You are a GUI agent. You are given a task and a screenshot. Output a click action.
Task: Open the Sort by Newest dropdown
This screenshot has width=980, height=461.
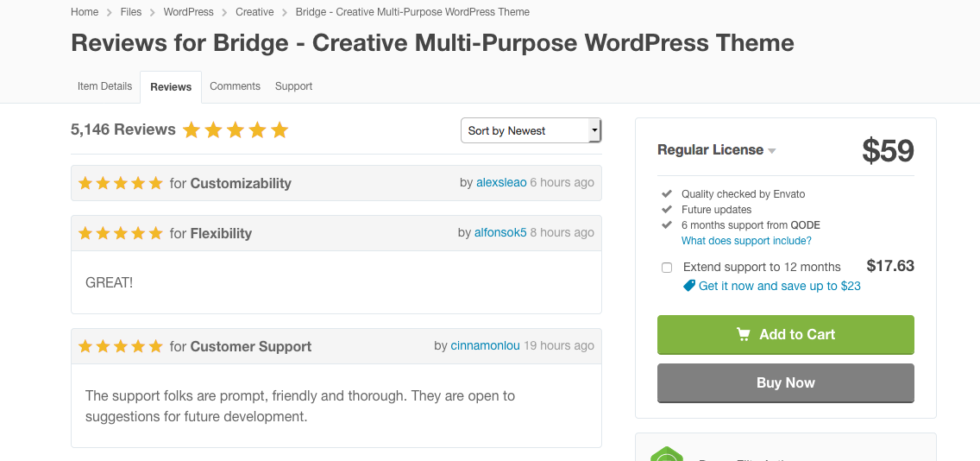(x=531, y=130)
